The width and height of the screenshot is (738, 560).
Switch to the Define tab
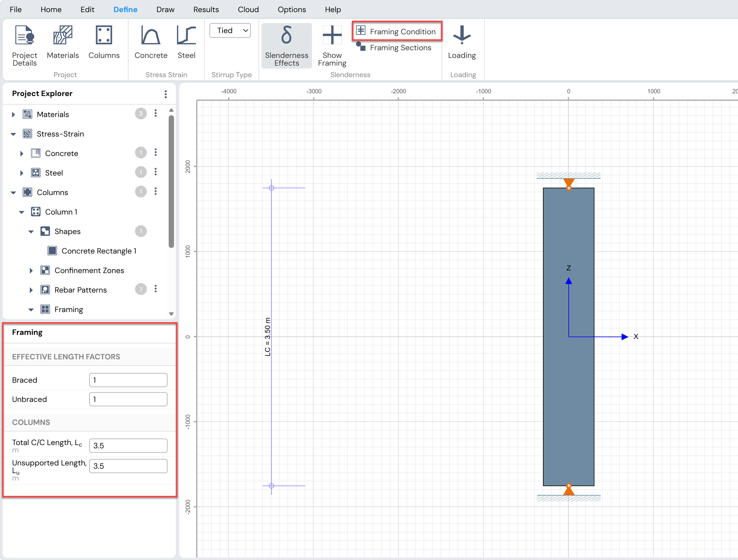pyautogui.click(x=126, y=9)
